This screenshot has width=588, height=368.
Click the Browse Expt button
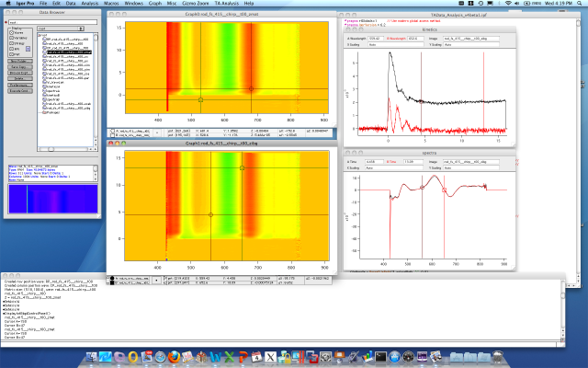click(20, 73)
